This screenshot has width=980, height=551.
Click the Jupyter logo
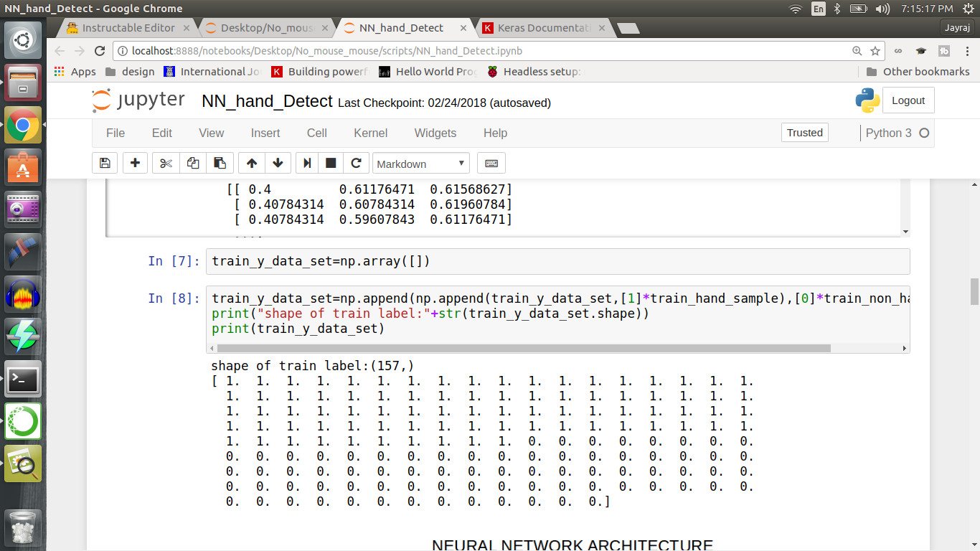click(138, 101)
